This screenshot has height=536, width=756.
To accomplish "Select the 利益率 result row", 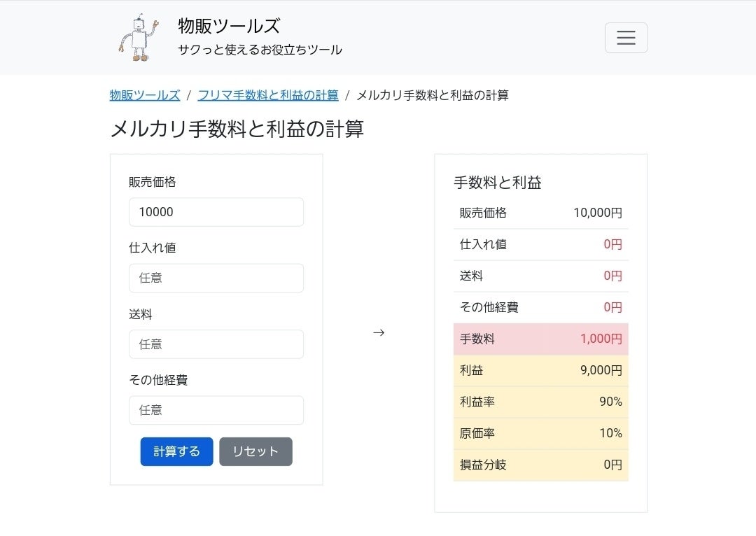I will click(540, 402).
